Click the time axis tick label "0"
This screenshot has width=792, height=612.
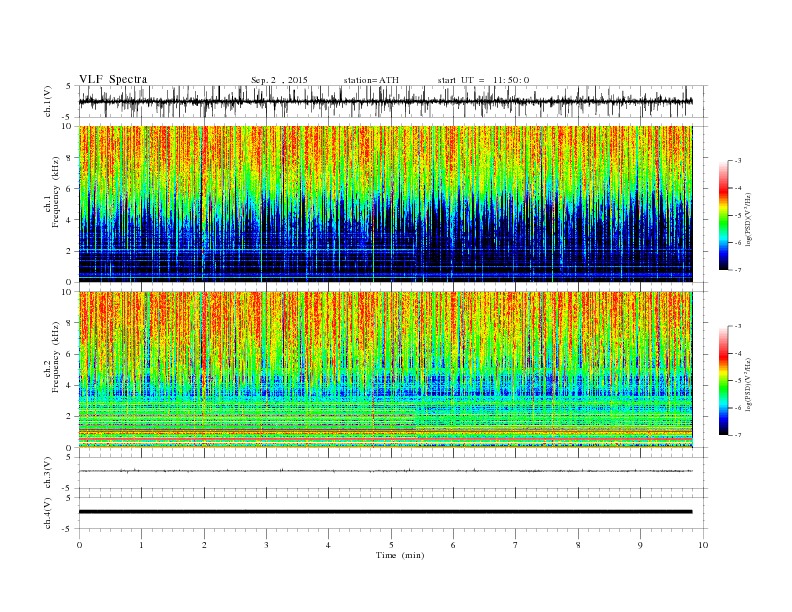79,545
